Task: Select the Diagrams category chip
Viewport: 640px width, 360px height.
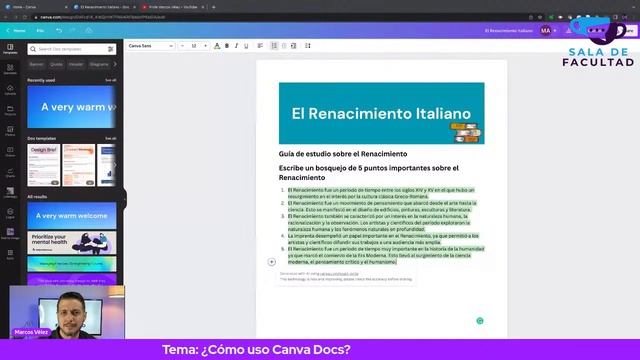Action: click(99, 64)
